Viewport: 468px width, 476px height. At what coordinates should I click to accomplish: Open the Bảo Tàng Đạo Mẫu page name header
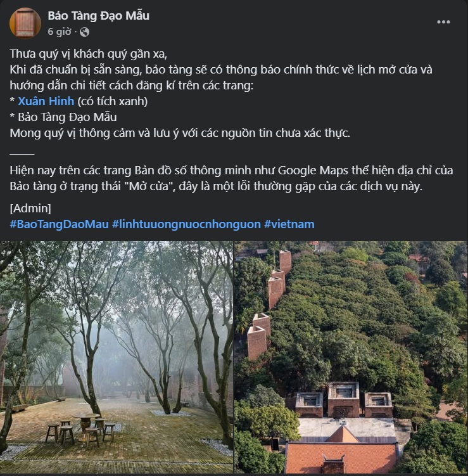click(99, 15)
